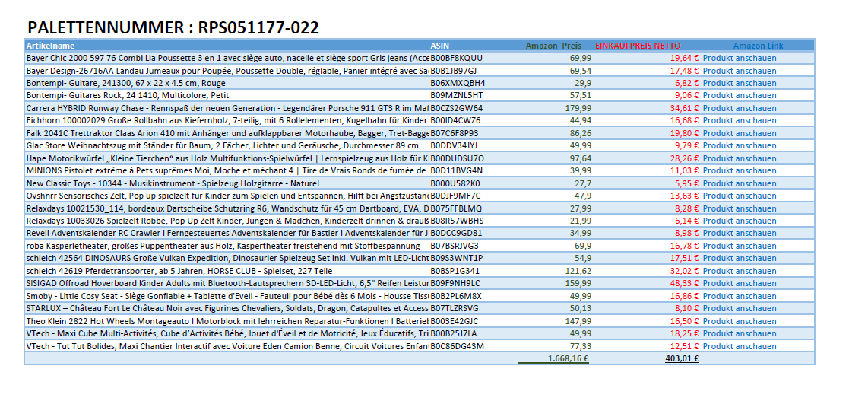Image resolution: width=868 pixels, height=401 pixels.
Task: Select the 'ASIN' column header
Action: [x=440, y=46]
